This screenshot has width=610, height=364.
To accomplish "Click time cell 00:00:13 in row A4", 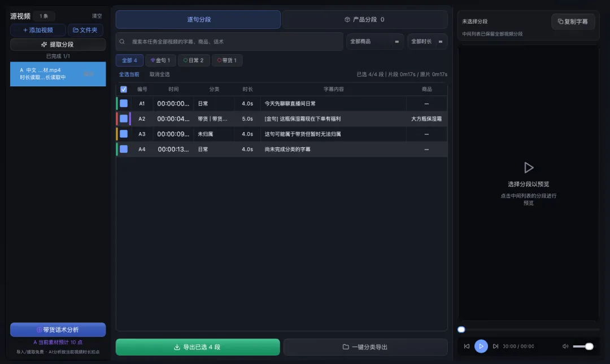I will 173,149.
